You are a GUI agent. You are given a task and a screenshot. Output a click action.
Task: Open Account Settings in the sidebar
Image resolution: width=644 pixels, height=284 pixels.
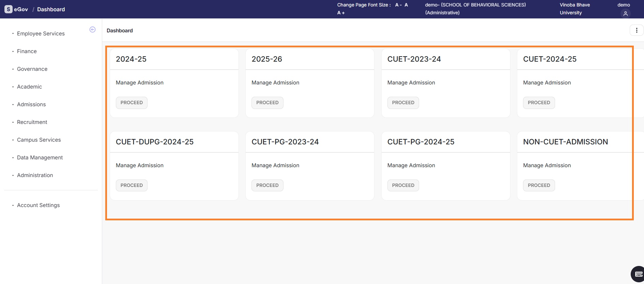(38, 205)
